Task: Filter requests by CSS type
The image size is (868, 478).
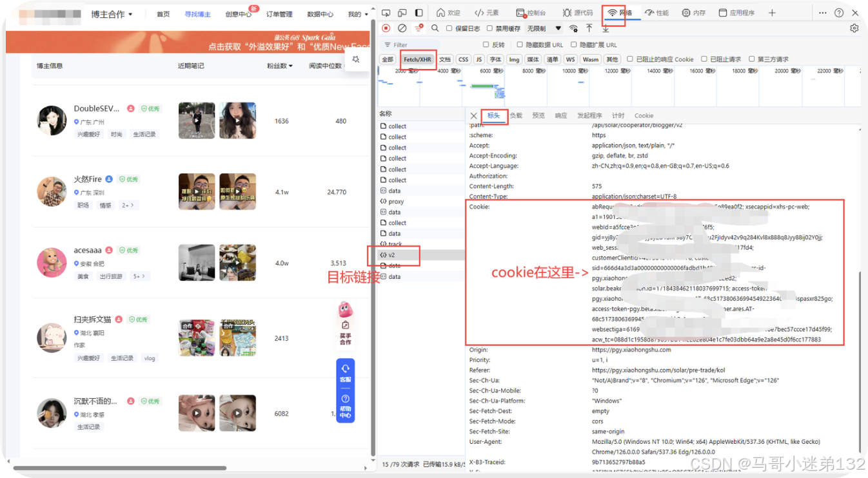Action: (x=463, y=59)
